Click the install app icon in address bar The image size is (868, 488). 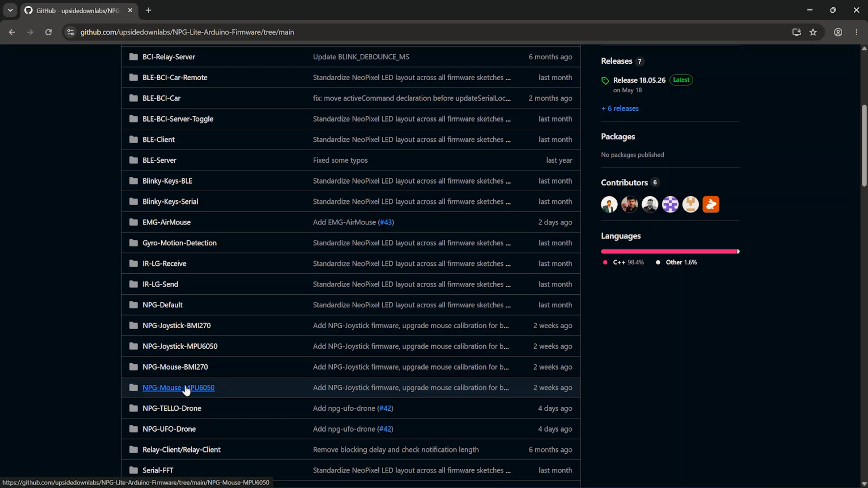pyautogui.click(x=796, y=32)
